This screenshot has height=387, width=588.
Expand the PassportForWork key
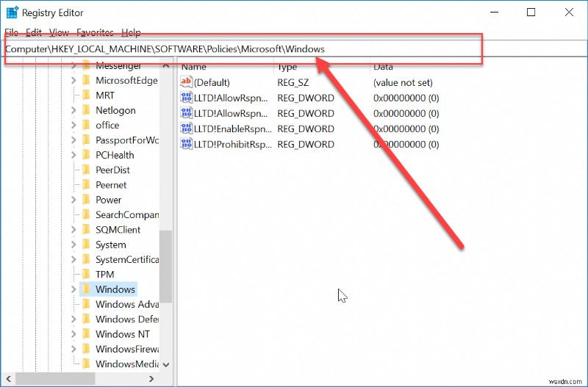click(x=73, y=140)
